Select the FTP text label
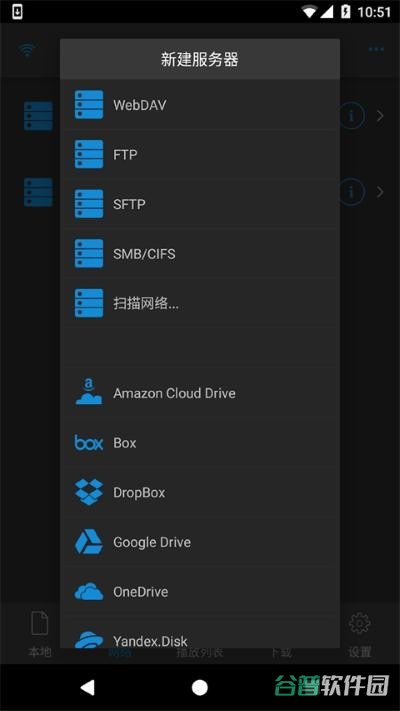 click(125, 155)
